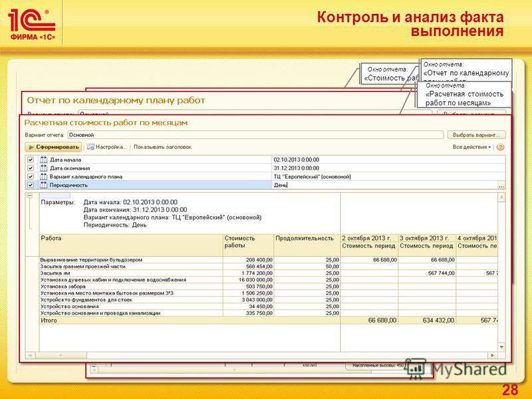Select the Засыпка ям row name
This screenshot has width=532, height=399.
point(55,273)
